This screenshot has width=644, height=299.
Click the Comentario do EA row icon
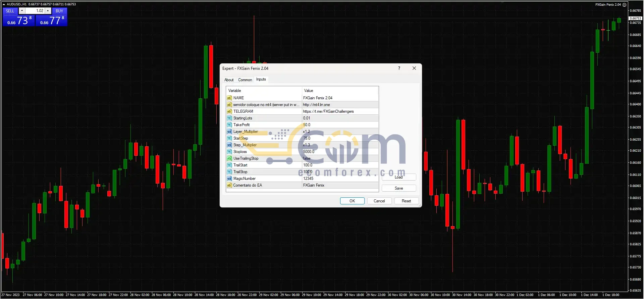229,185
